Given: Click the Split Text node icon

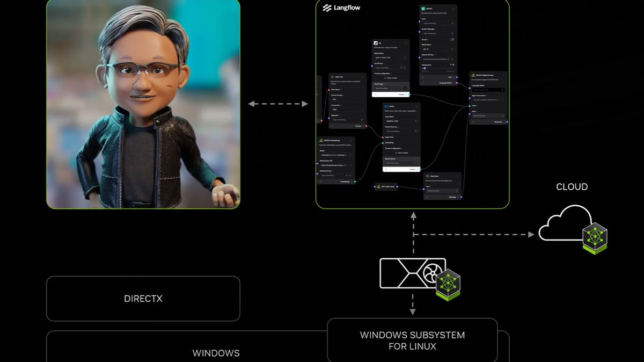Looking at the screenshot, I should 332,77.
